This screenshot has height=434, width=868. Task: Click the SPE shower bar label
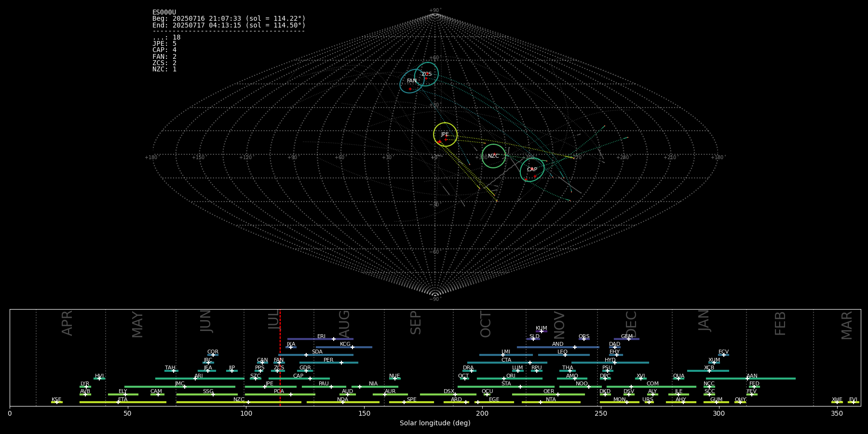point(412,400)
